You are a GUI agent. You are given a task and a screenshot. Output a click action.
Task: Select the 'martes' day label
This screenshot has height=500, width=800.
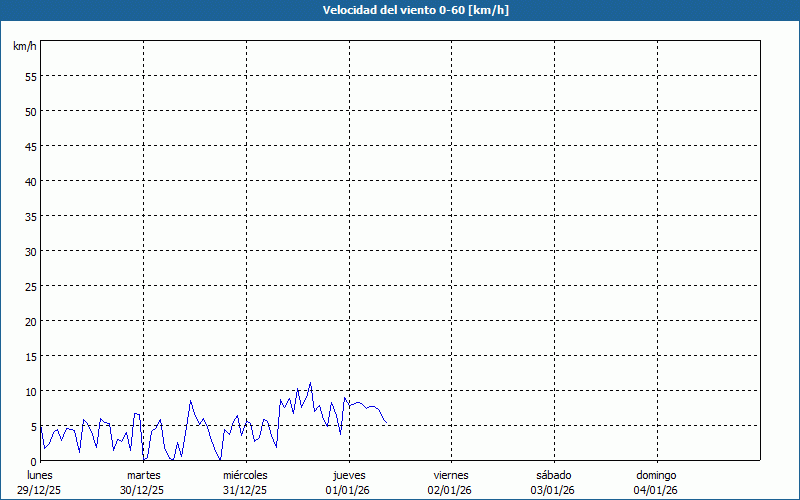click(x=144, y=475)
